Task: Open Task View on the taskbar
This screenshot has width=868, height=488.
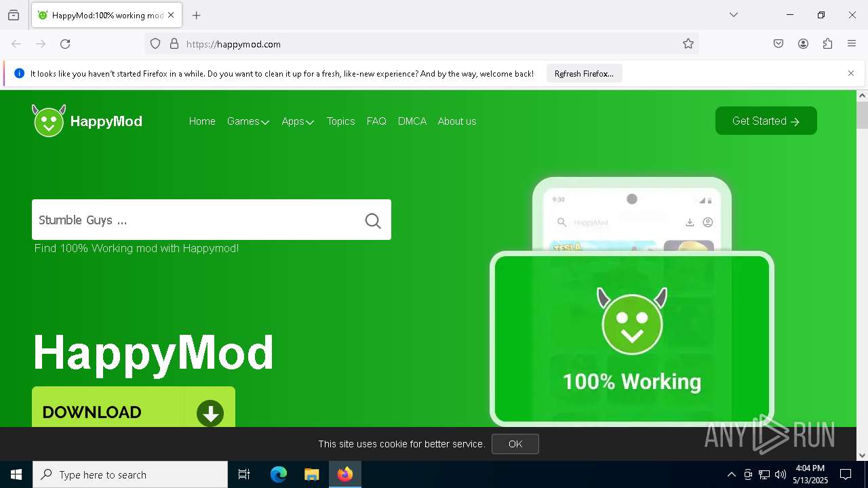Action: (244, 474)
